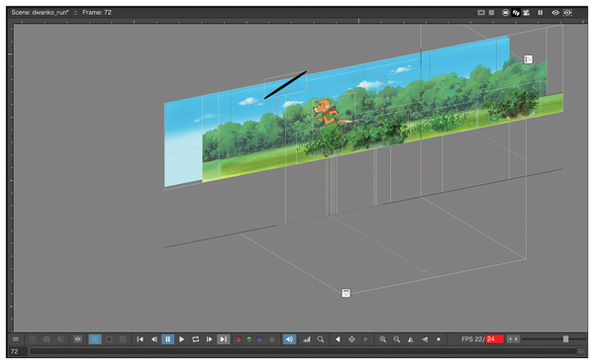Screen dimensions: 594x364
Task: Click the zoom in icon
Action: click(383, 339)
